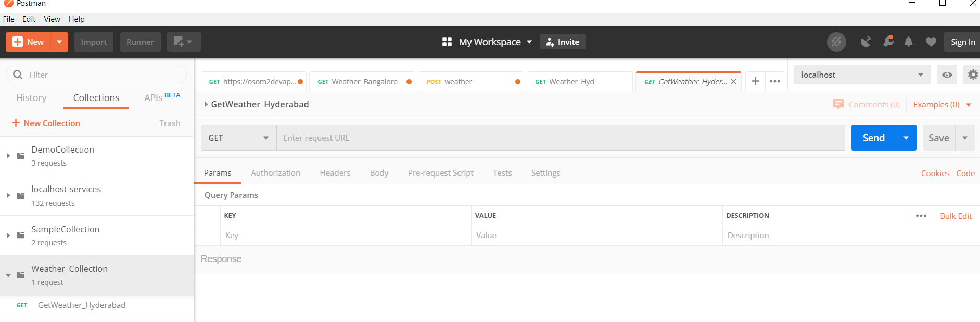Open the View menu
The width and height of the screenshot is (980, 322).
point(52,19)
